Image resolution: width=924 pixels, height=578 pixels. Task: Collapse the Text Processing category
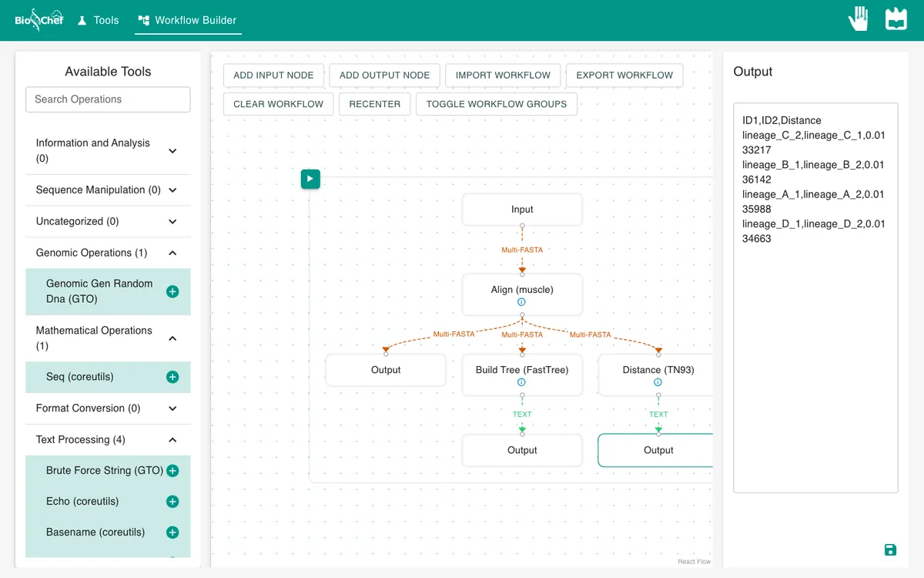click(108, 440)
